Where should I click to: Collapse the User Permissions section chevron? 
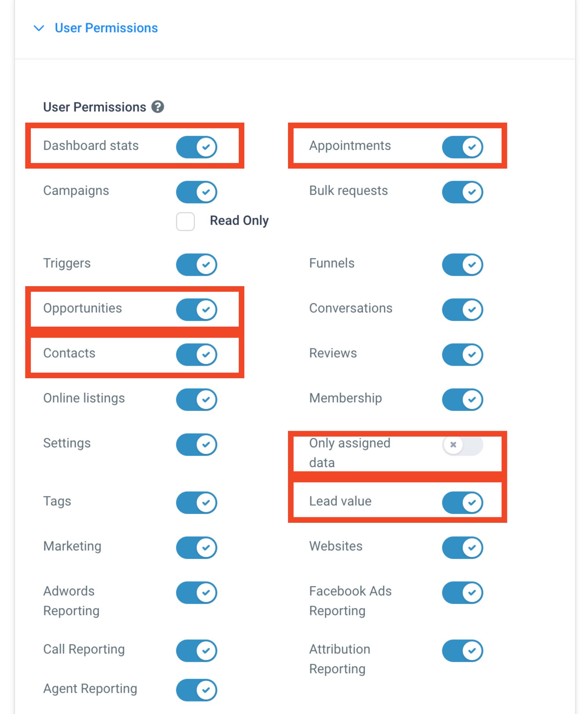[39, 28]
